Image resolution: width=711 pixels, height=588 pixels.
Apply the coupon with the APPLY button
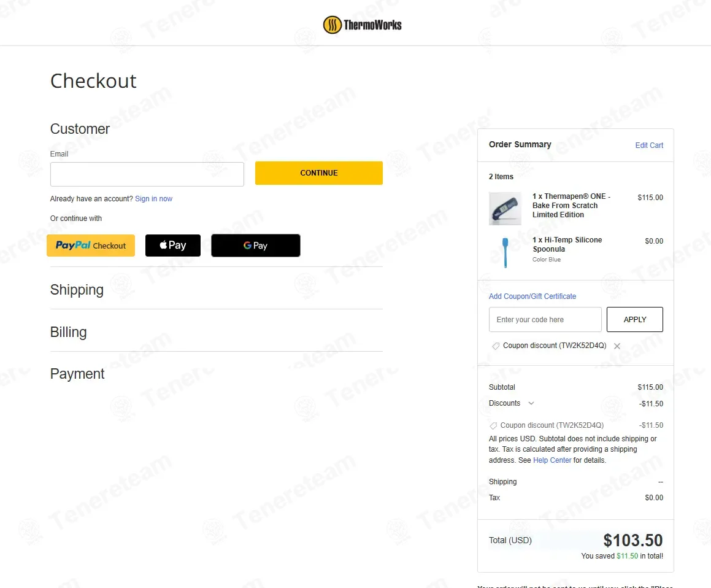coord(635,319)
